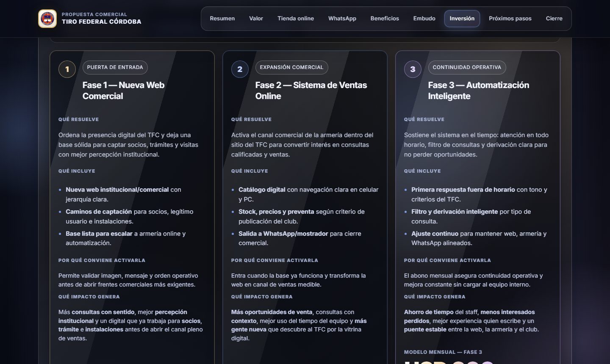
Task: Click the PUERTA DE ENTRADA tag
Action: (x=115, y=67)
